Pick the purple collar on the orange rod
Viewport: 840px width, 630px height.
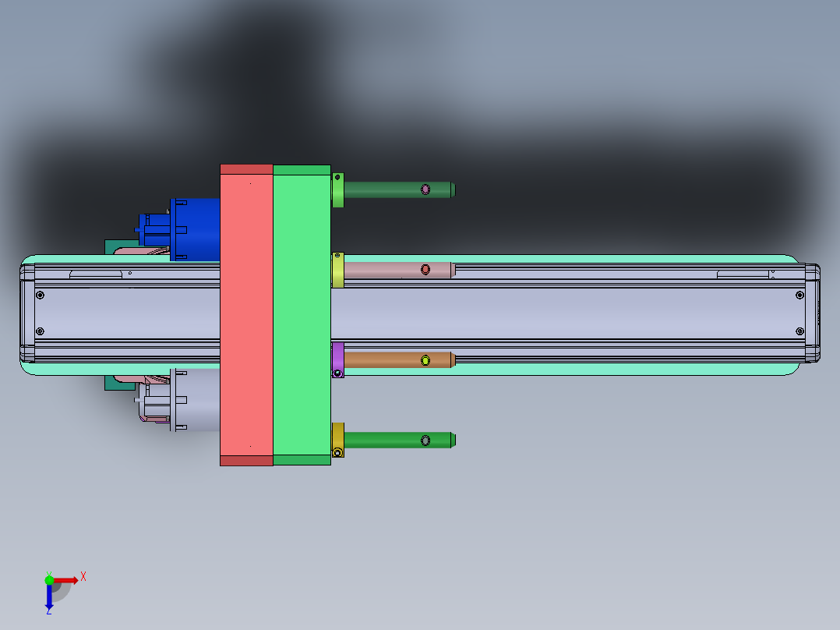337,359
